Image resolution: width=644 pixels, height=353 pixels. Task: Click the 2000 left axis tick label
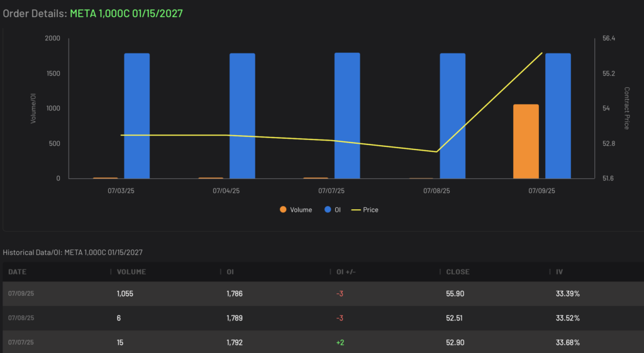pos(53,38)
